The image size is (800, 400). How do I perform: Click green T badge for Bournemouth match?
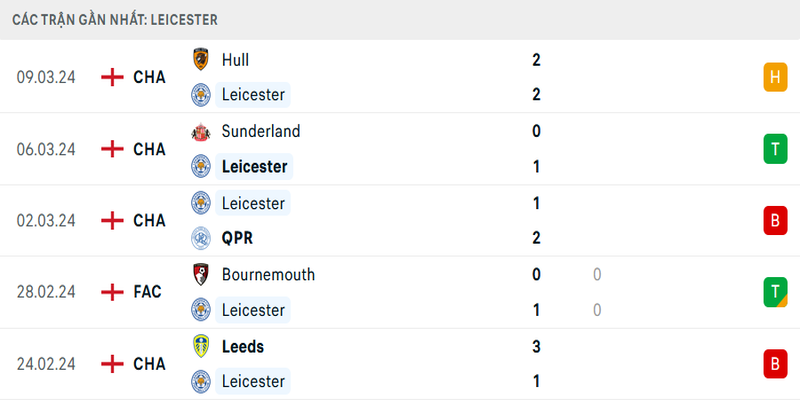774,292
